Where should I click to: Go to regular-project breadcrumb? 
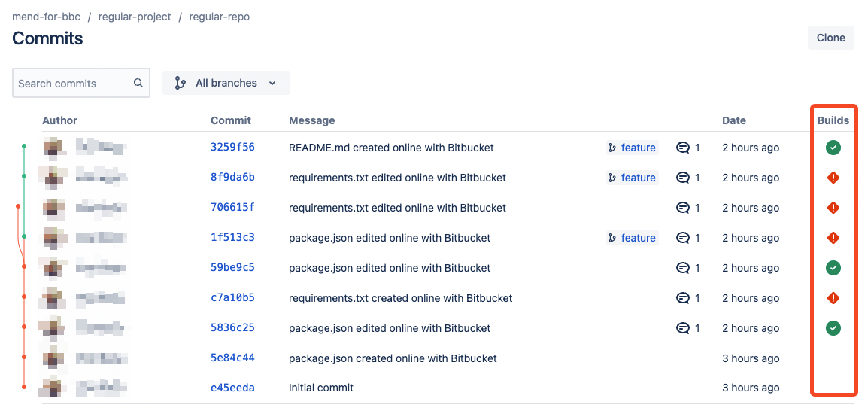(x=135, y=17)
